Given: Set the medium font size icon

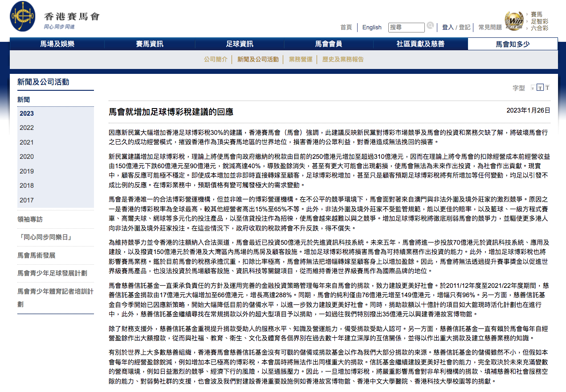Looking at the screenshot, I should 540,88.
